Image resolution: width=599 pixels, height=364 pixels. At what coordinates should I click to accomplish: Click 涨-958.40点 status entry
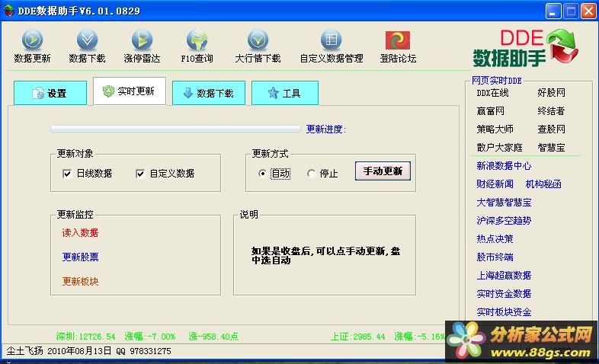pyautogui.click(x=213, y=336)
